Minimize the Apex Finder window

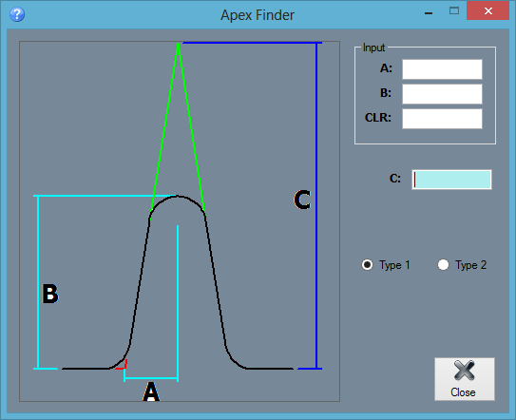pos(429,13)
